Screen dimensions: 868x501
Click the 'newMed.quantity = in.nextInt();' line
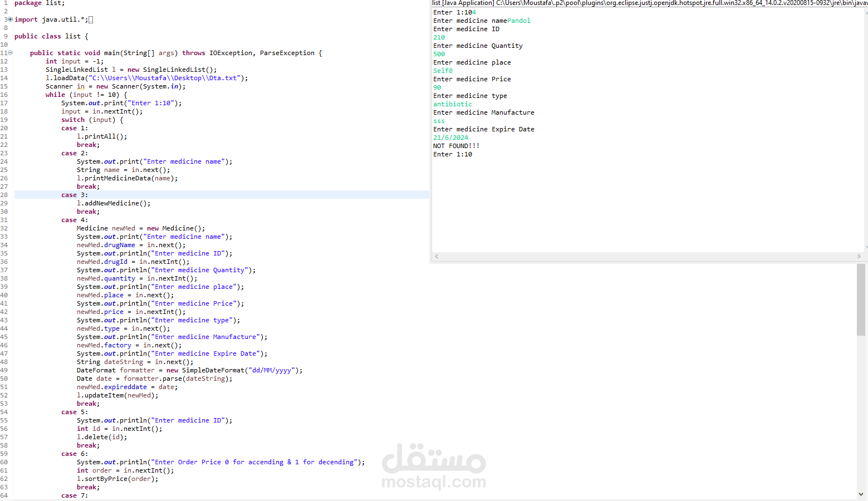137,278
